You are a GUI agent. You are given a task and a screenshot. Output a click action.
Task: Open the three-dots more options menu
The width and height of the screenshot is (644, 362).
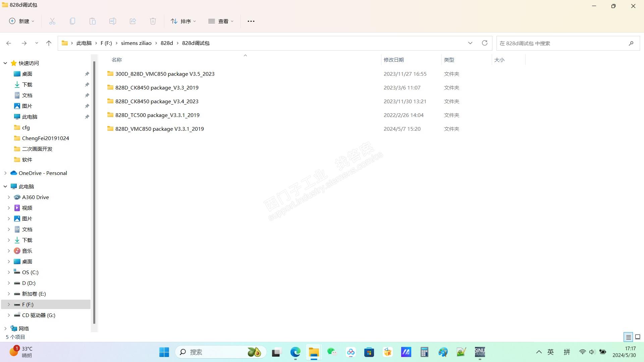(251, 21)
